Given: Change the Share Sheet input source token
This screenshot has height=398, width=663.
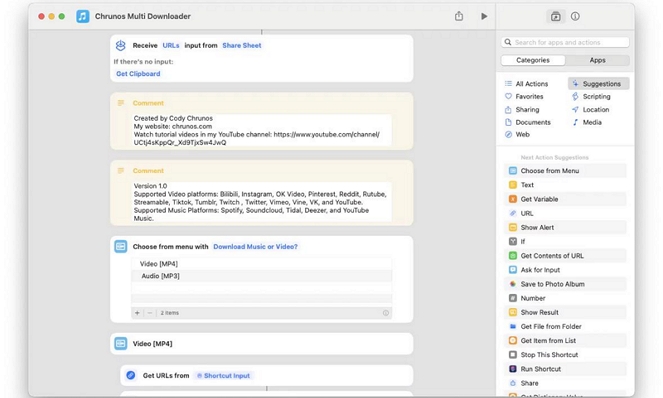Looking at the screenshot, I should click(x=242, y=45).
